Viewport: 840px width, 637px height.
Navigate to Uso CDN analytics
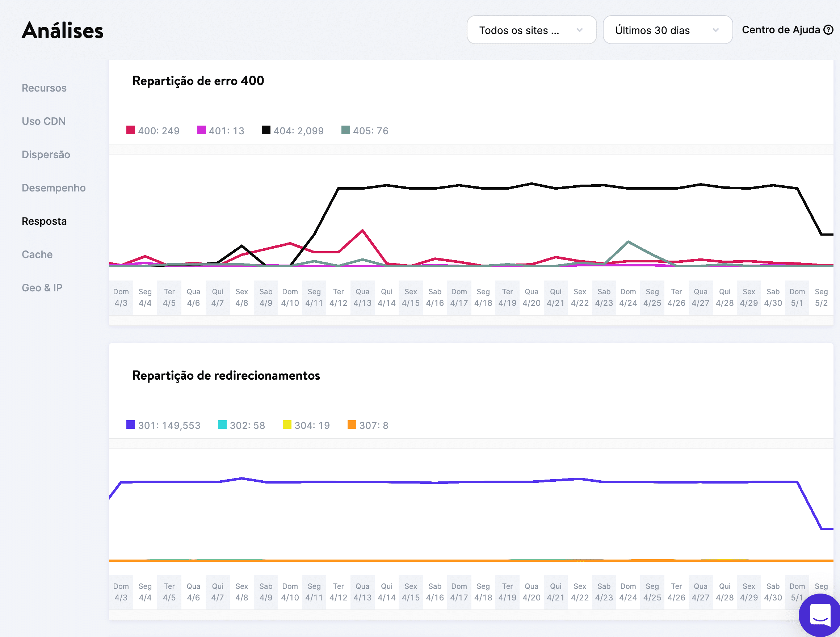pos(43,121)
